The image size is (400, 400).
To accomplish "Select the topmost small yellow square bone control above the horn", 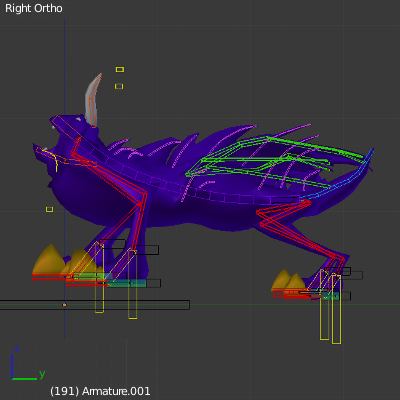I will 120,69.
